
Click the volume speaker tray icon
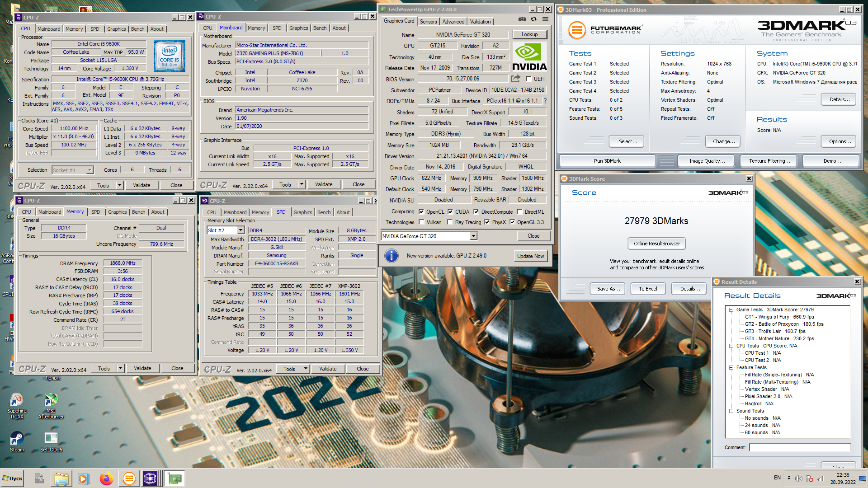tap(799, 479)
